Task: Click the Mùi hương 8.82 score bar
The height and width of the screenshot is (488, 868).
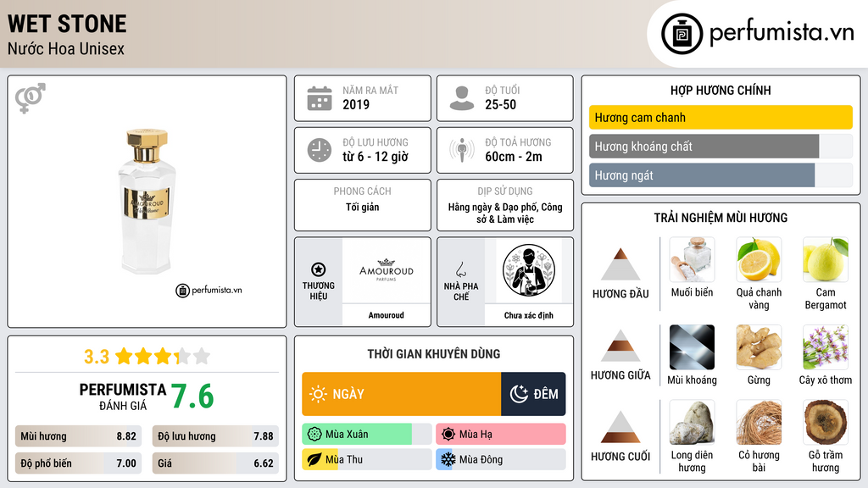Action: [x=79, y=436]
